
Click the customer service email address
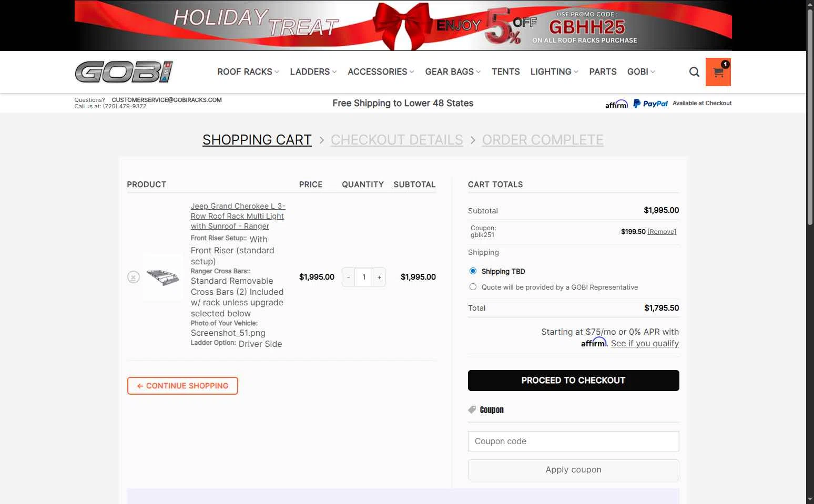click(167, 100)
